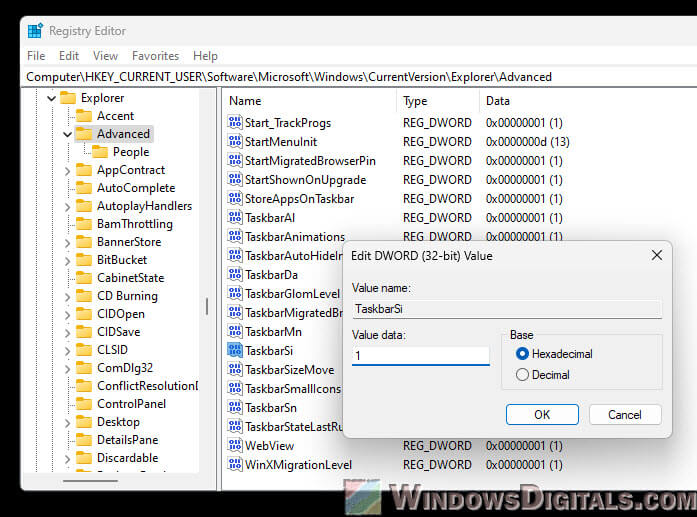Click the TaskbarMigratedBr value icon

coord(235,313)
